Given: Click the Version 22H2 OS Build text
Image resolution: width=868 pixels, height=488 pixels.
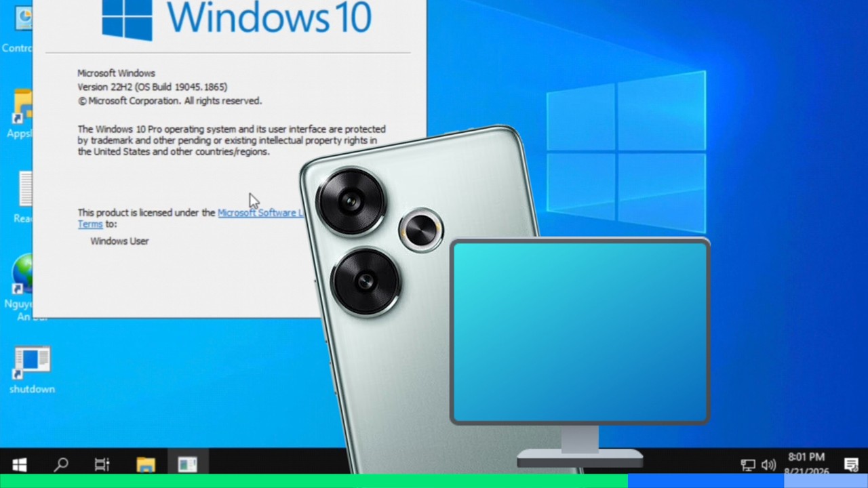Looking at the screenshot, I should pyautogui.click(x=153, y=87).
